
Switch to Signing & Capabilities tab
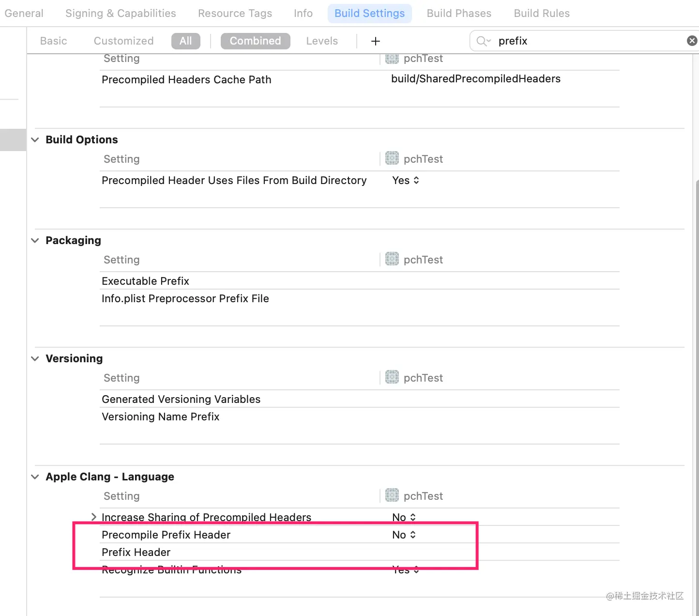[121, 13]
